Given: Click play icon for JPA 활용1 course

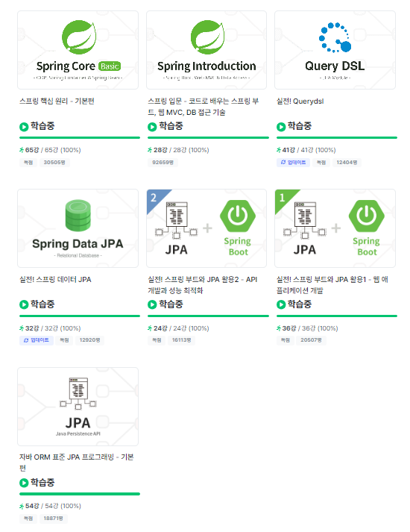Looking at the screenshot, I should (x=281, y=304).
